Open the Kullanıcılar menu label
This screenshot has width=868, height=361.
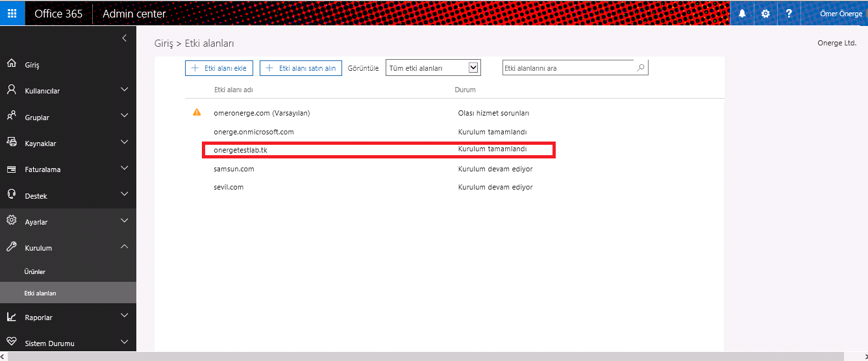(42, 91)
